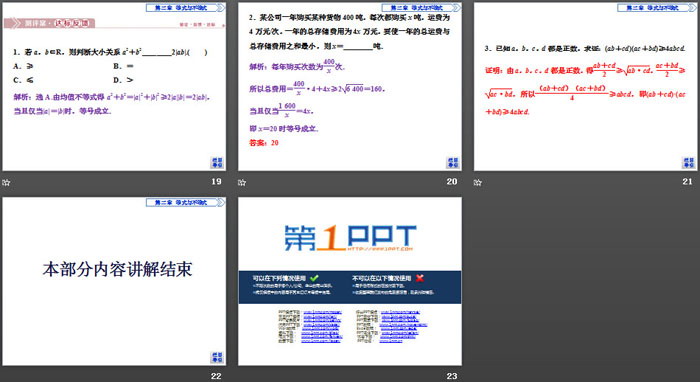
Task: Click the blue download links on slide 23
Action: click(x=353, y=326)
